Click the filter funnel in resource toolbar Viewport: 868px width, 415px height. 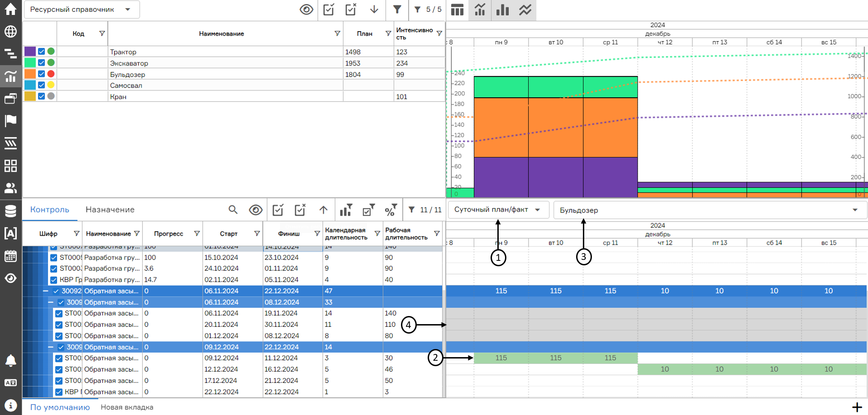pyautogui.click(x=397, y=9)
